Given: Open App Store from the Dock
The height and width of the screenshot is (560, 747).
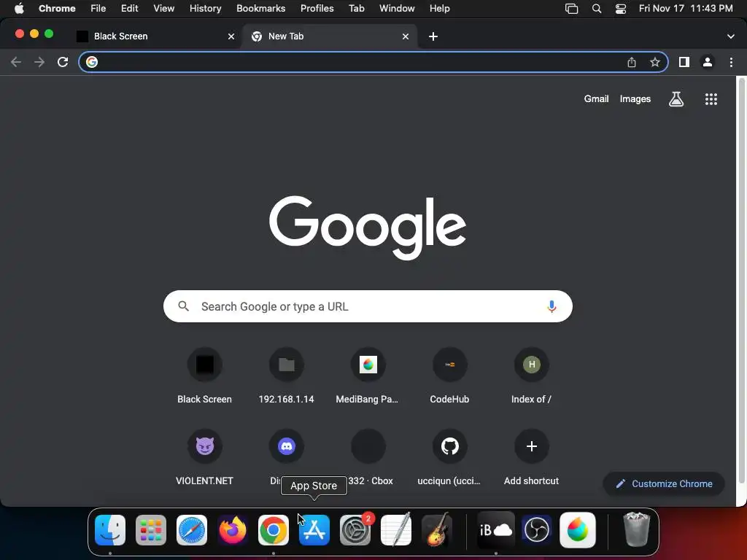Looking at the screenshot, I should click(x=314, y=530).
